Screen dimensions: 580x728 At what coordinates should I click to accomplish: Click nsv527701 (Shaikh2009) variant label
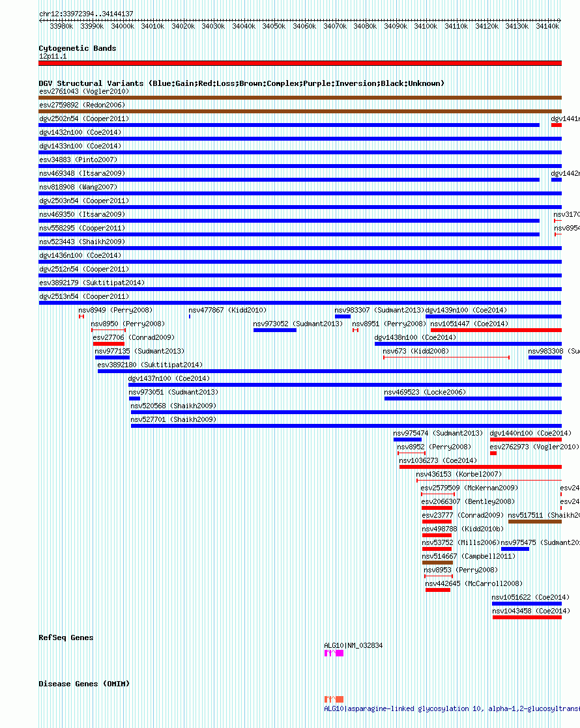click(x=173, y=420)
